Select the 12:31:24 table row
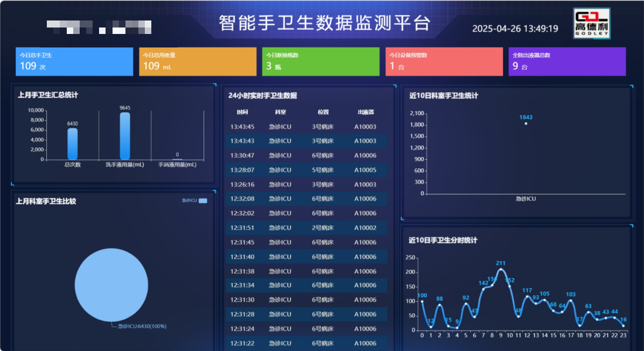The width and height of the screenshot is (644, 351). pos(306,329)
